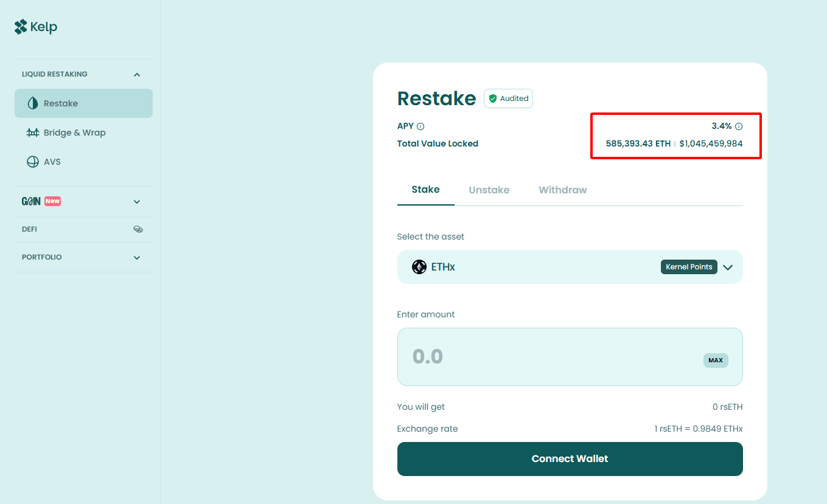This screenshot has height=504, width=827.
Task: Click the DEFI coins icon
Action: point(138,229)
